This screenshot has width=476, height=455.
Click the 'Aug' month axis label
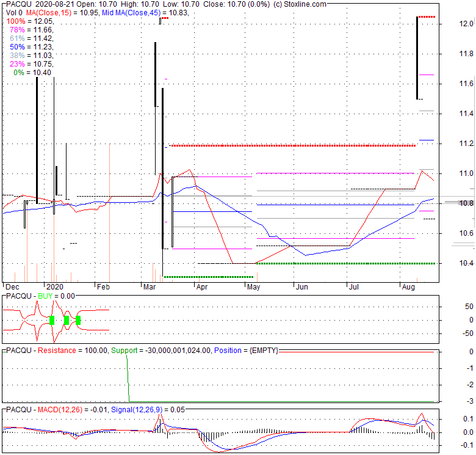(408, 287)
